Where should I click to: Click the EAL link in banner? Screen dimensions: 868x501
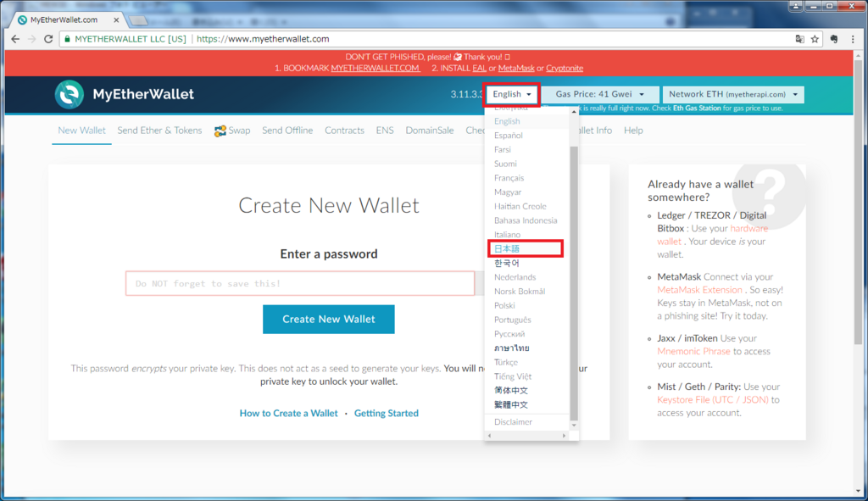[480, 68]
